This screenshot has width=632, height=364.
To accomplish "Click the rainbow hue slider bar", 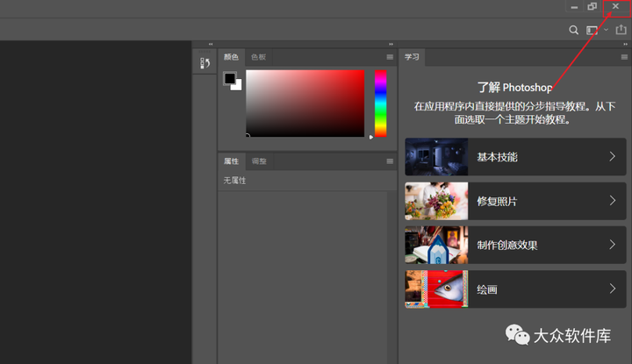I will click(380, 103).
